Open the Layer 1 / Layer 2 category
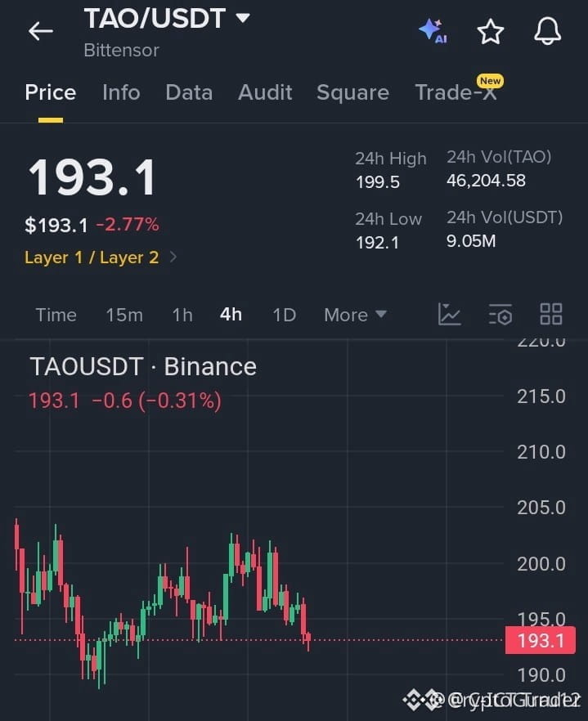Viewport: 588px width, 721px height. point(101,257)
